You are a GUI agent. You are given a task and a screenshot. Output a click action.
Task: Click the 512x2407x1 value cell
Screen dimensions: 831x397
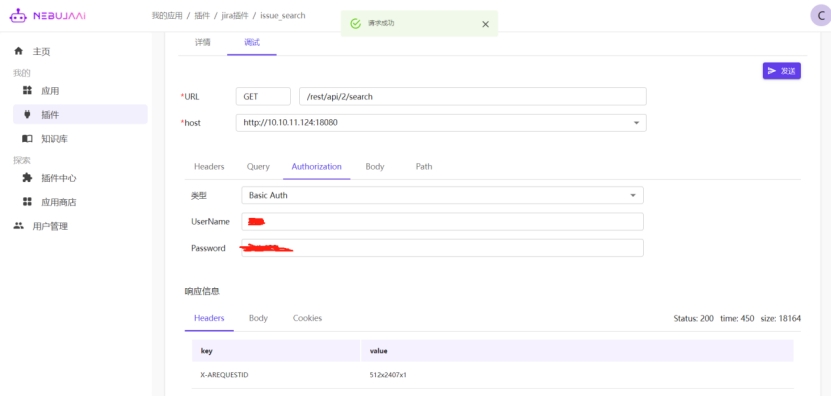[x=577, y=375]
